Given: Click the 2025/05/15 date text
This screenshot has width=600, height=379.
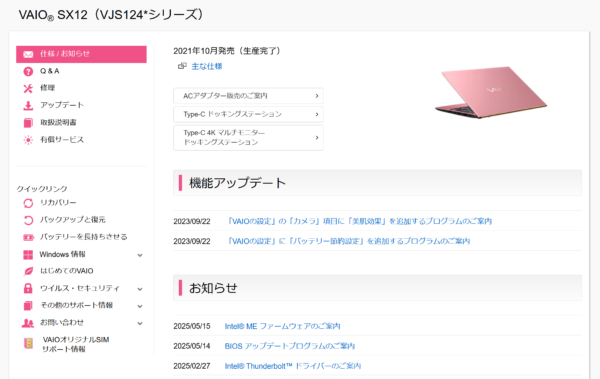Looking at the screenshot, I should [x=192, y=326].
